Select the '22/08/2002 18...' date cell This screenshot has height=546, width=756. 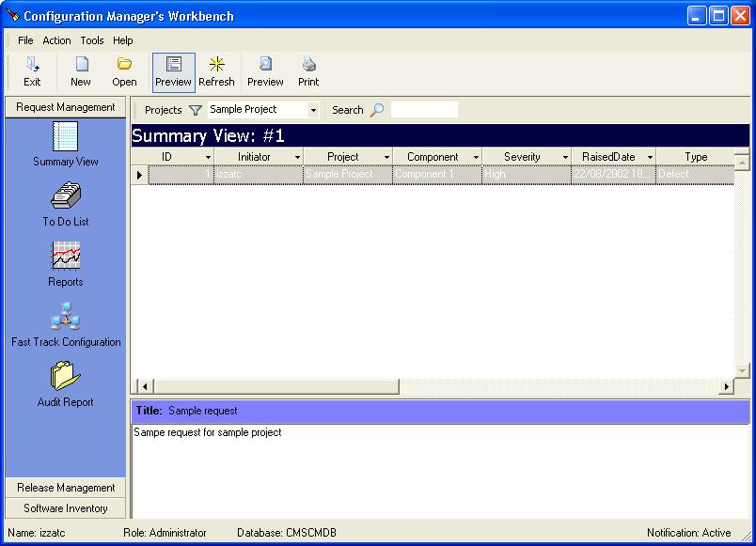(613, 175)
